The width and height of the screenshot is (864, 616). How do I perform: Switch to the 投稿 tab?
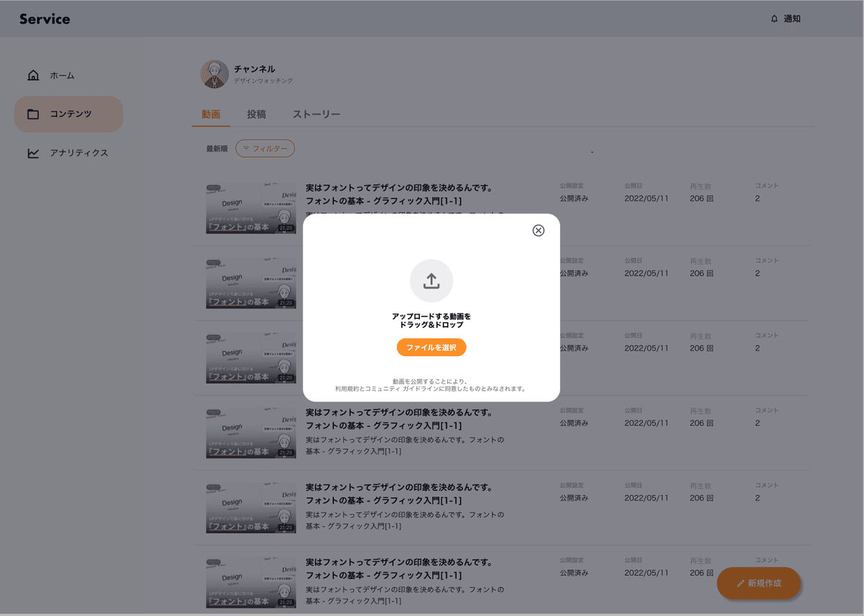coord(256,114)
